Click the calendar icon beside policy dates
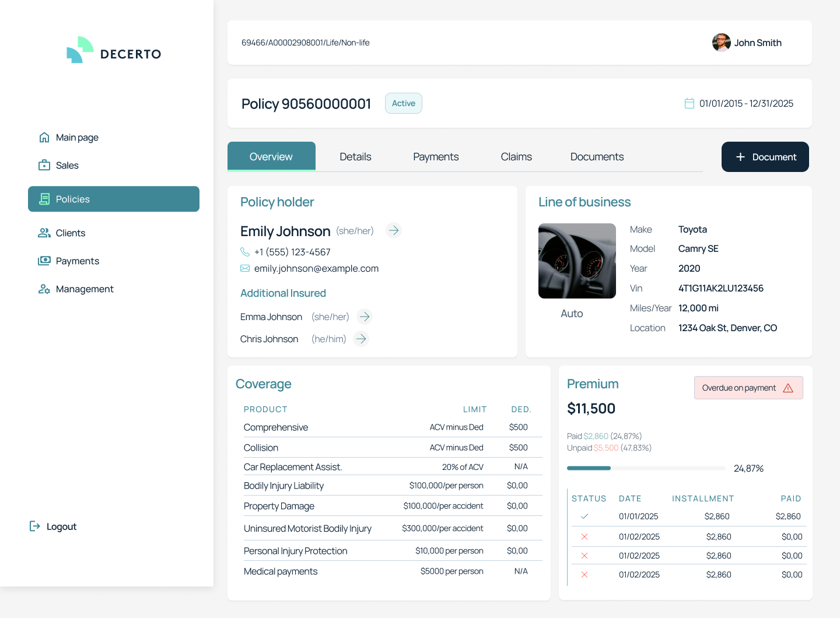 (x=689, y=103)
